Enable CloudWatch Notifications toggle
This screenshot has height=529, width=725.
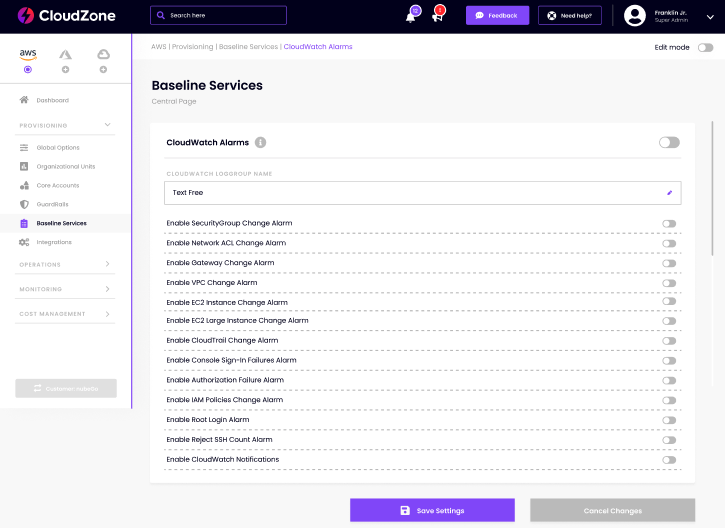[x=669, y=461]
